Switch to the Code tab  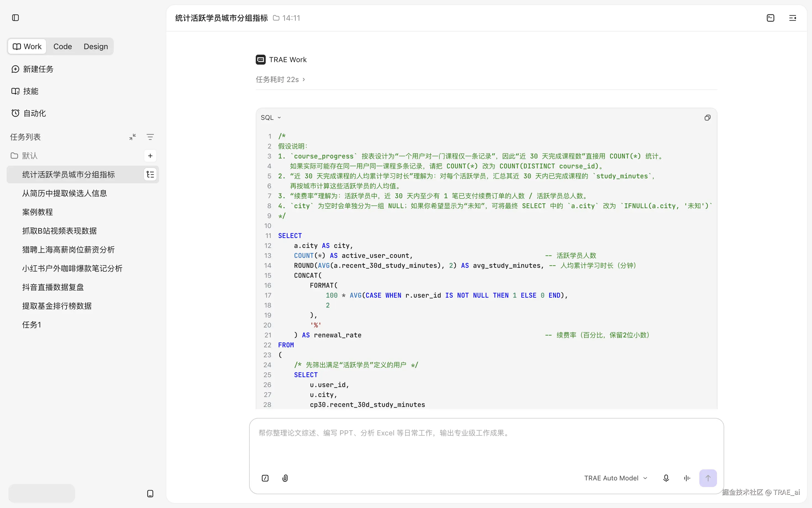pyautogui.click(x=62, y=46)
